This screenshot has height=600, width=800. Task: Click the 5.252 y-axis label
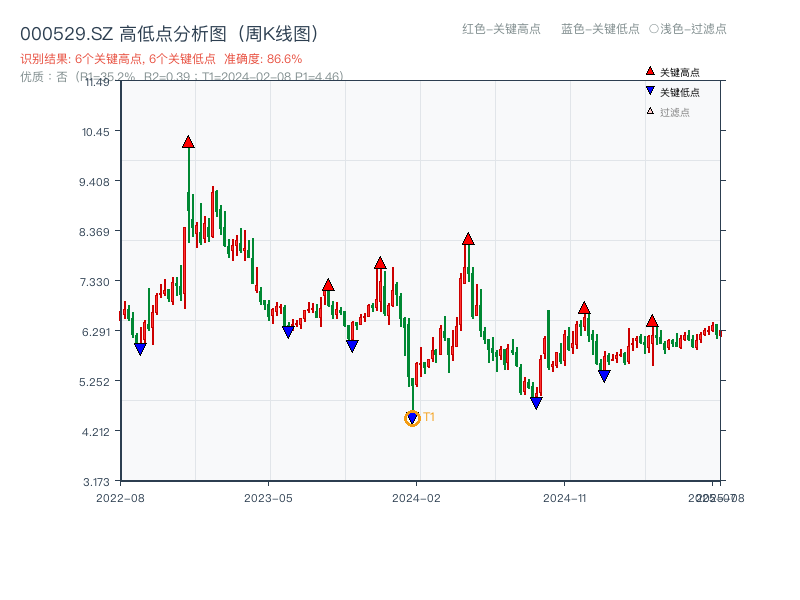(x=94, y=382)
